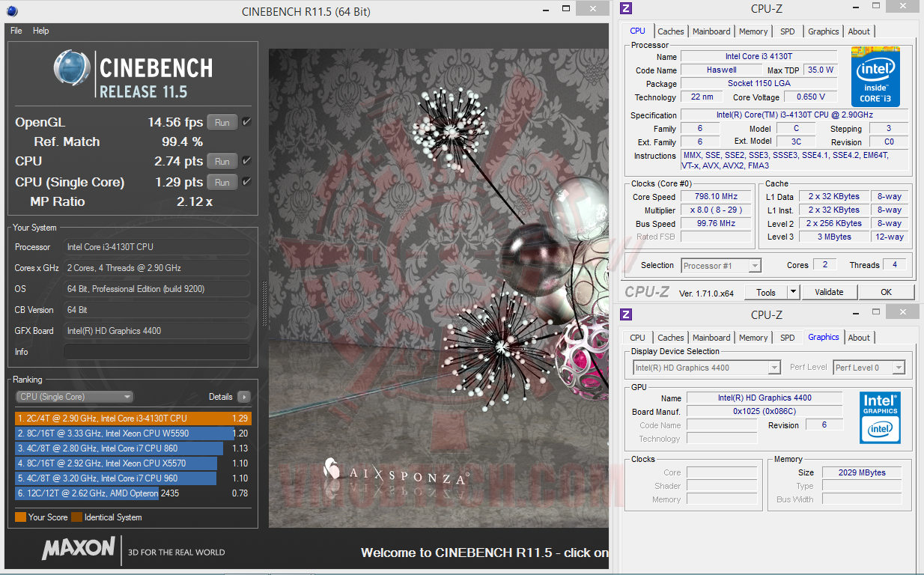This screenshot has width=924, height=575.
Task: Switch to Caches tab in top CPU-Z
Action: pos(671,31)
